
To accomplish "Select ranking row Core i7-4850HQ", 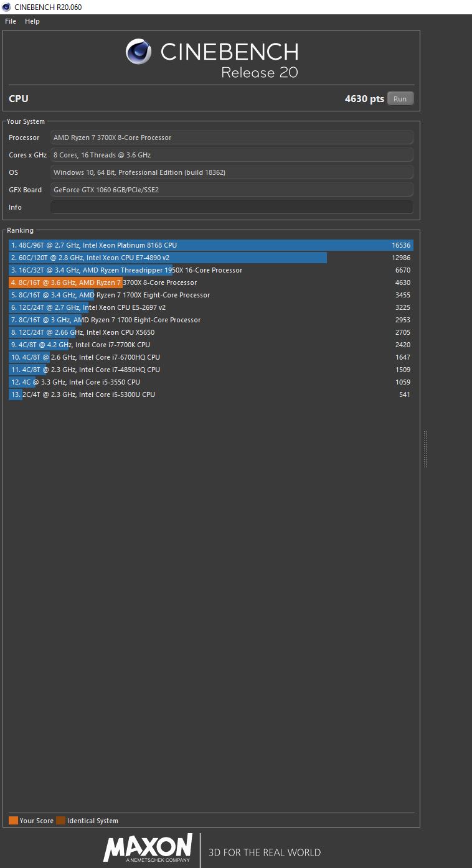I will pos(211,370).
